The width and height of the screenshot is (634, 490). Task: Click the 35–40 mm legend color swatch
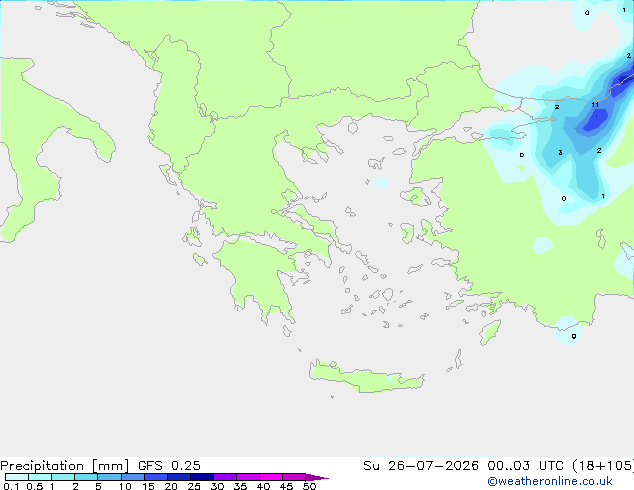tap(248, 477)
